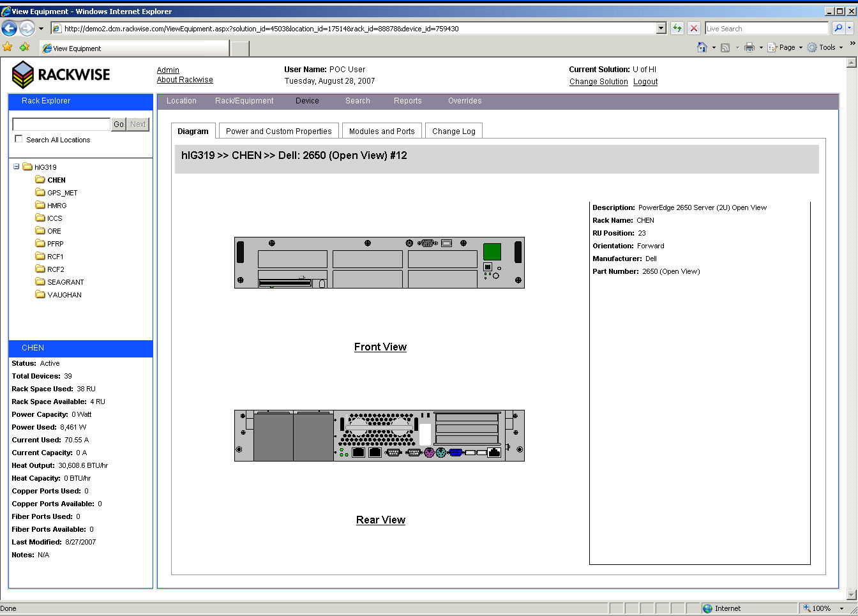Collapse the hIG319 tree node
Image resolution: width=858 pixels, height=616 pixels.
(16, 167)
